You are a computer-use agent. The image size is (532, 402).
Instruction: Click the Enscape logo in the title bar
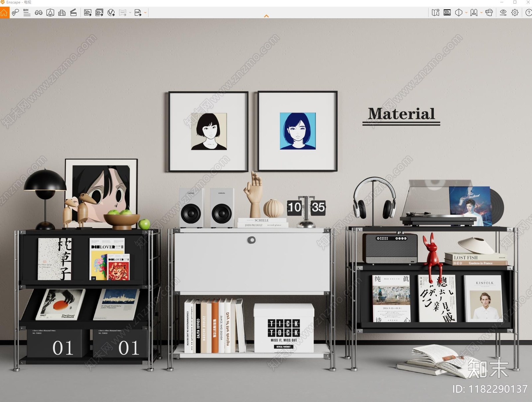pos(3,2)
